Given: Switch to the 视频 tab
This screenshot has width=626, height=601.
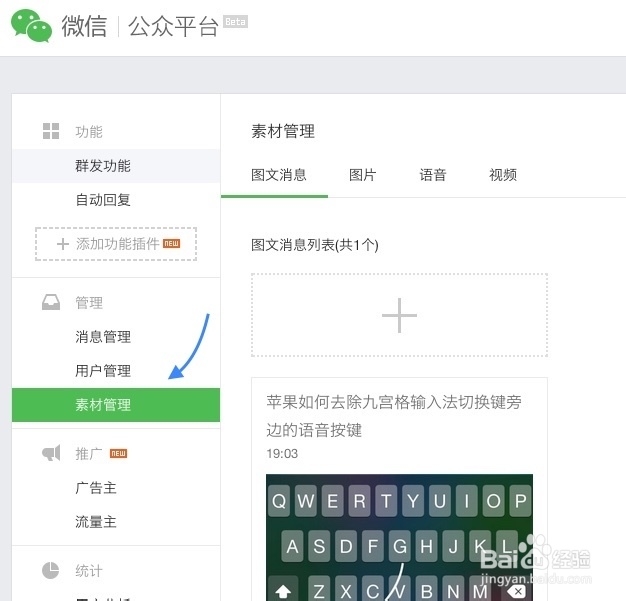Looking at the screenshot, I should point(503,175).
